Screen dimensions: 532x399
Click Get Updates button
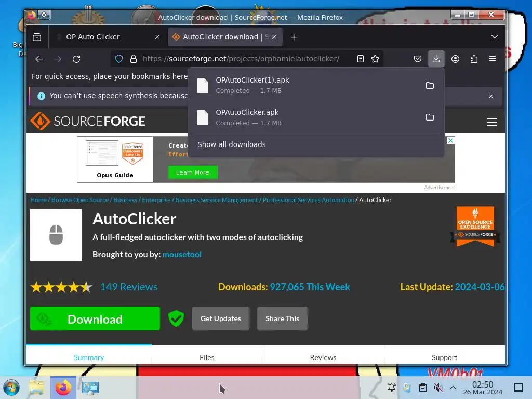[x=220, y=318]
